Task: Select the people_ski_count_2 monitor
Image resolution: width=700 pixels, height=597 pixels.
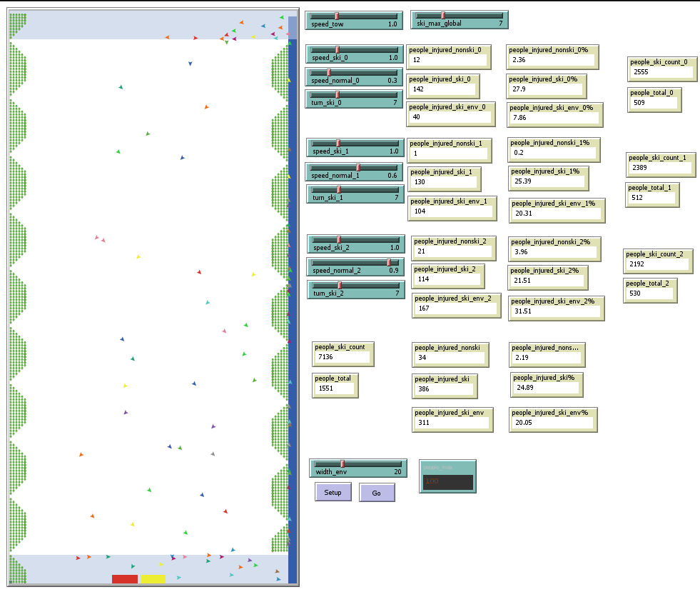Action: pyautogui.click(x=657, y=261)
